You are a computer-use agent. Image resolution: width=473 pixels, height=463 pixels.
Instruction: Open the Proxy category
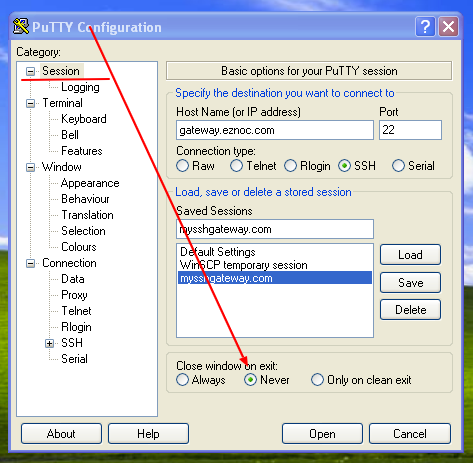point(74,295)
